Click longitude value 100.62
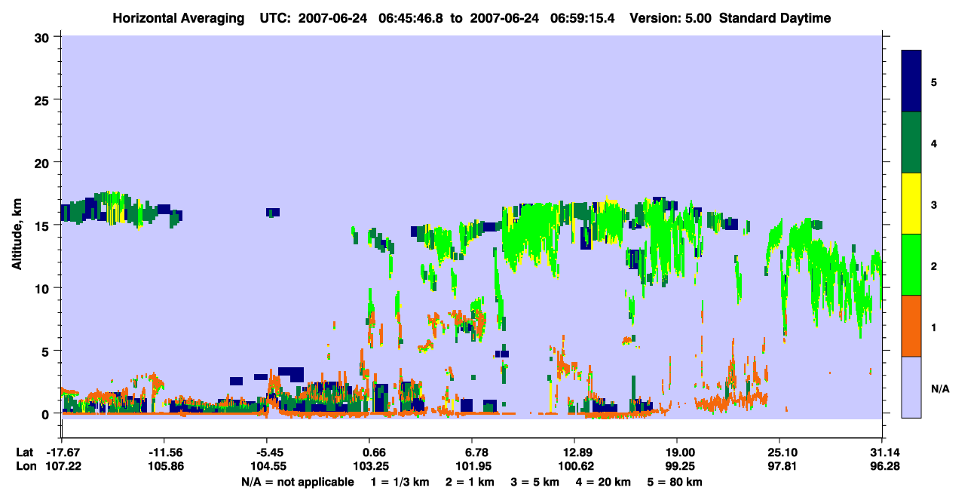This screenshot has height=503, width=980. click(575, 466)
